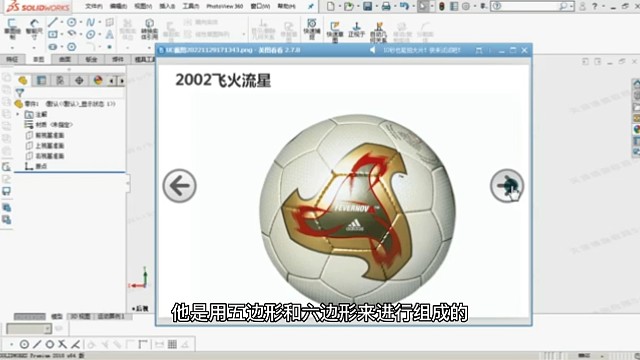Viewport: 640px width, 360px height.
Task: Open the DisplayManager color ball tab
Action: [98, 80]
